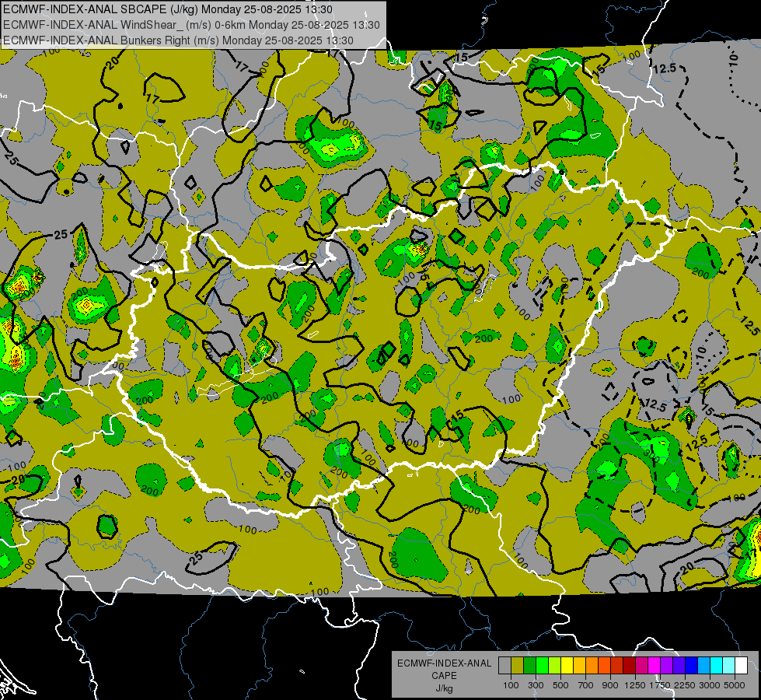This screenshot has width=761, height=700.
Task: Click the pale cyan legend swatch before 5000
Action: point(729,666)
